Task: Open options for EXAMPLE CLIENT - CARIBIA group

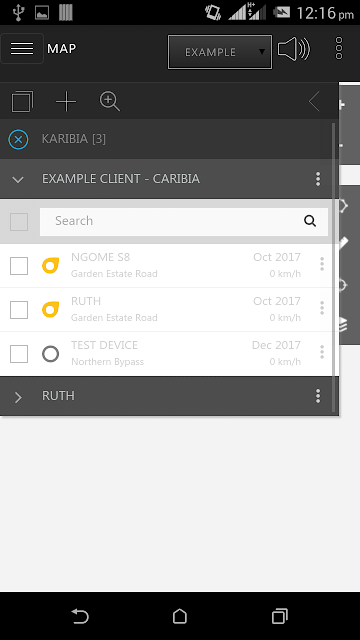Action: pos(318,179)
